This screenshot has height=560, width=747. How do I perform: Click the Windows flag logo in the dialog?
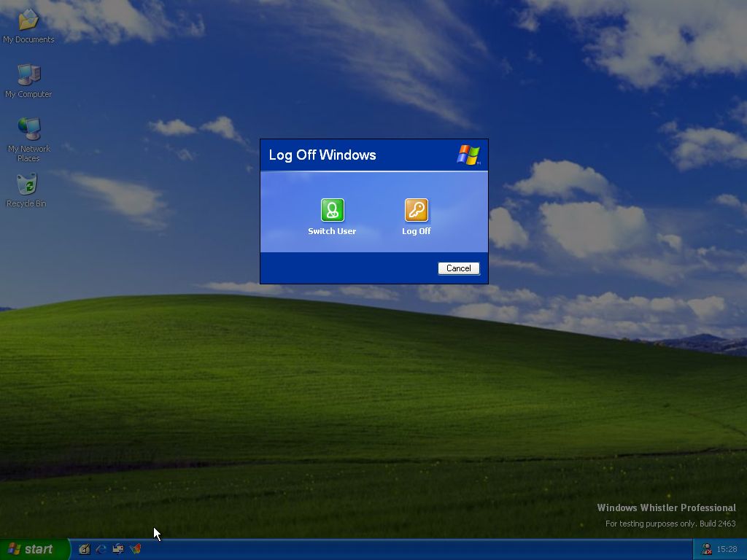coord(468,155)
